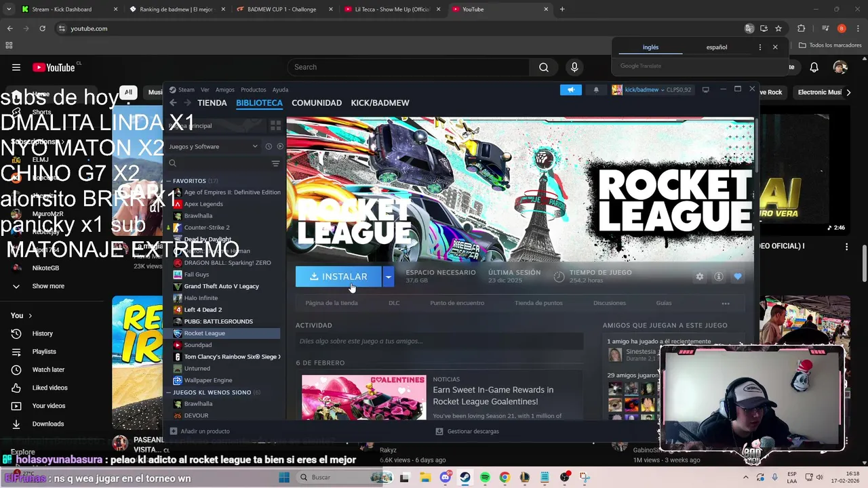868x488 pixels.
Task: Open Tienda de puntos link
Action: point(538,303)
